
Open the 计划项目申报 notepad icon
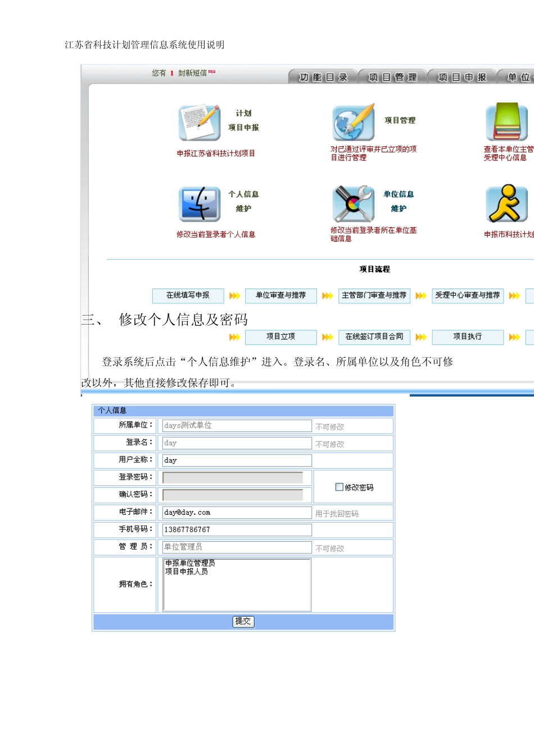click(200, 123)
